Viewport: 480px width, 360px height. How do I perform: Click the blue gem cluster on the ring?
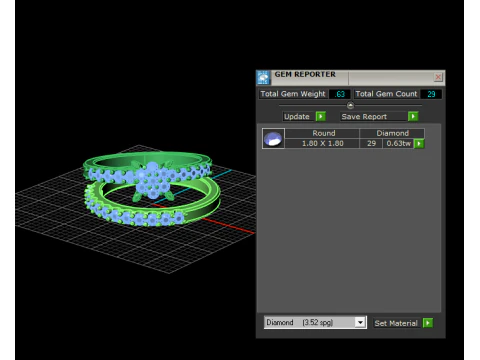pos(153,180)
